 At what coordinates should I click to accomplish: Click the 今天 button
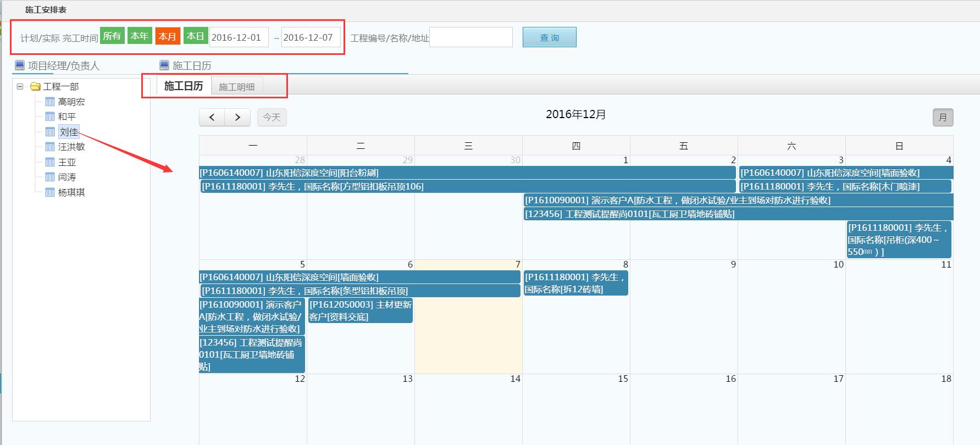tap(272, 117)
